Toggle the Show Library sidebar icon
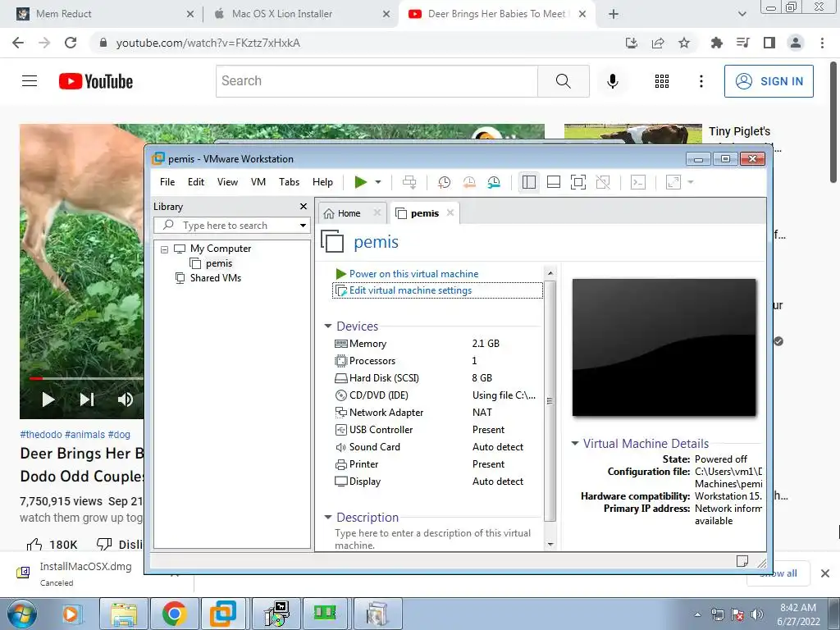This screenshot has height=630, width=840. (x=529, y=182)
